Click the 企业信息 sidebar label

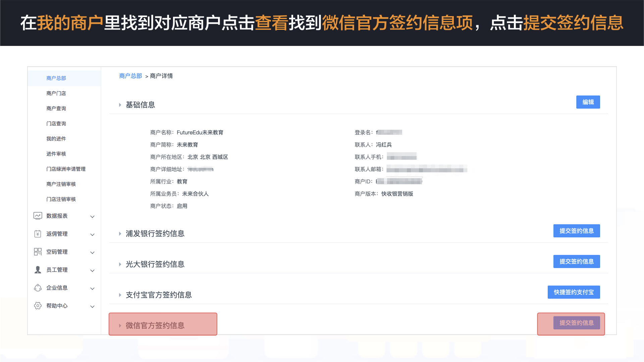[57, 288]
